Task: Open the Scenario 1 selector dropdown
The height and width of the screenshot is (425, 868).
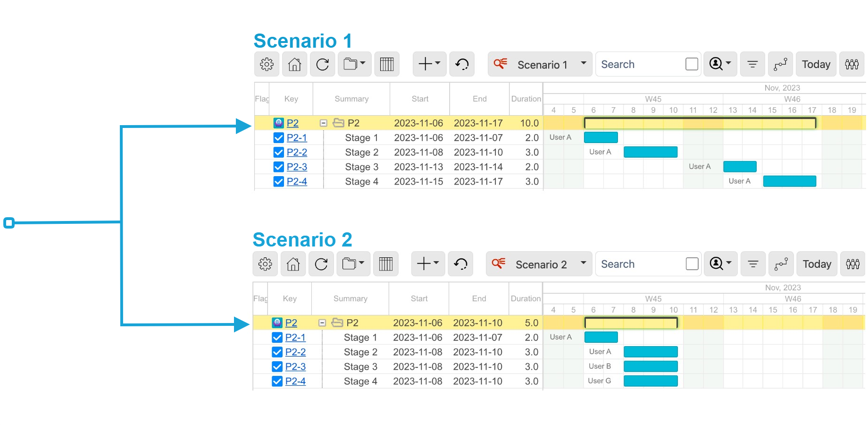Action: coord(540,64)
